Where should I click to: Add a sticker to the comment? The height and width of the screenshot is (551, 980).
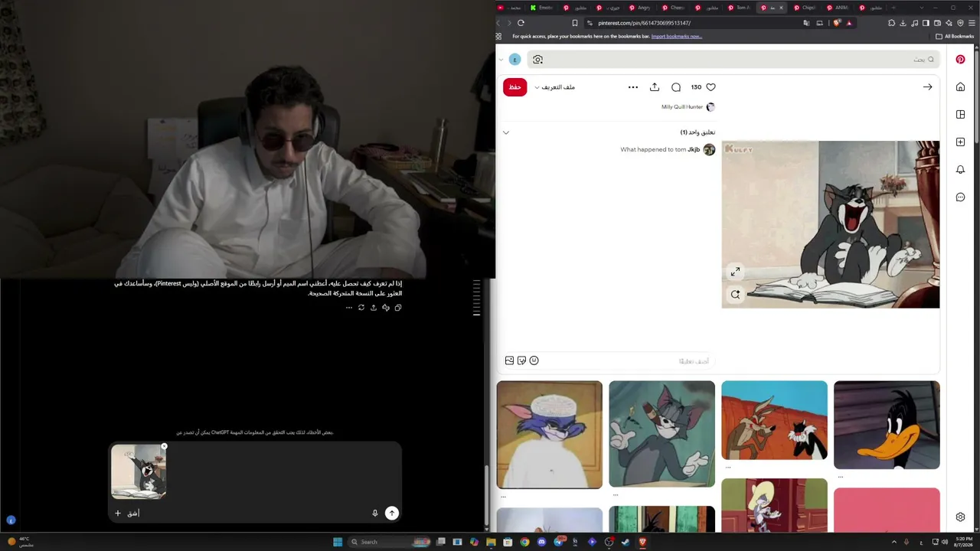(x=521, y=360)
